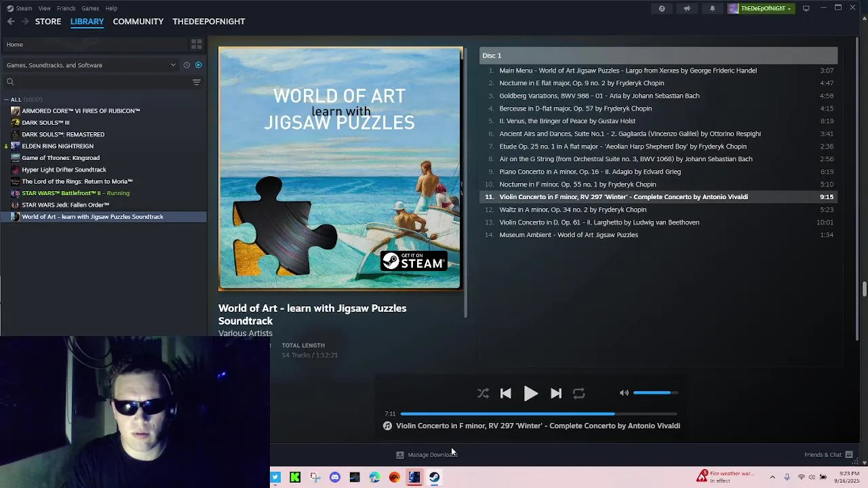Skip to the next track
This screenshot has width=868, height=488.
click(x=556, y=393)
